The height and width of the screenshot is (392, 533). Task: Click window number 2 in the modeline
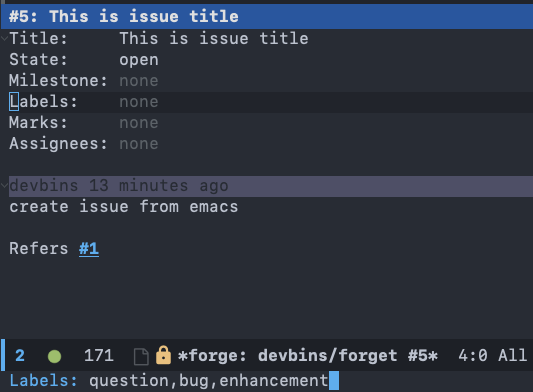[x=20, y=356]
